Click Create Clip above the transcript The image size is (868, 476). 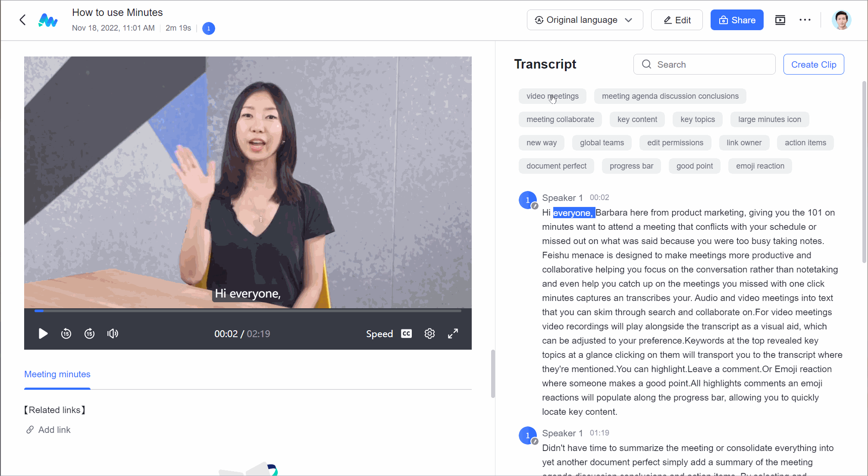point(813,64)
